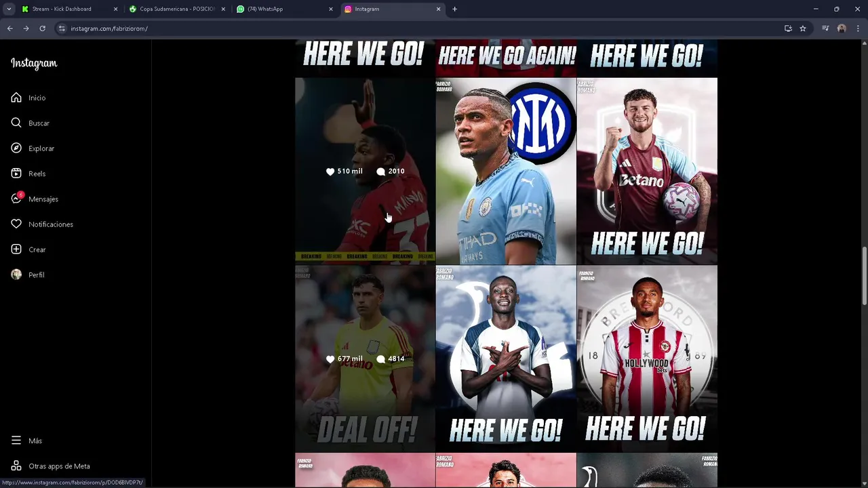
Task: Open the Manchester United post with 510 mil likes
Action: [x=365, y=171]
